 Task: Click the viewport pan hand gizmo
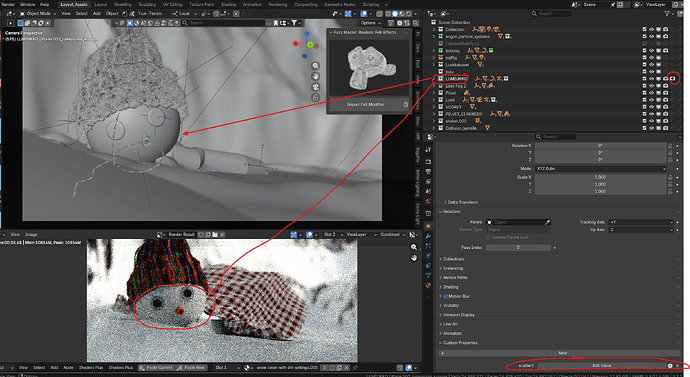pyautogui.click(x=316, y=77)
